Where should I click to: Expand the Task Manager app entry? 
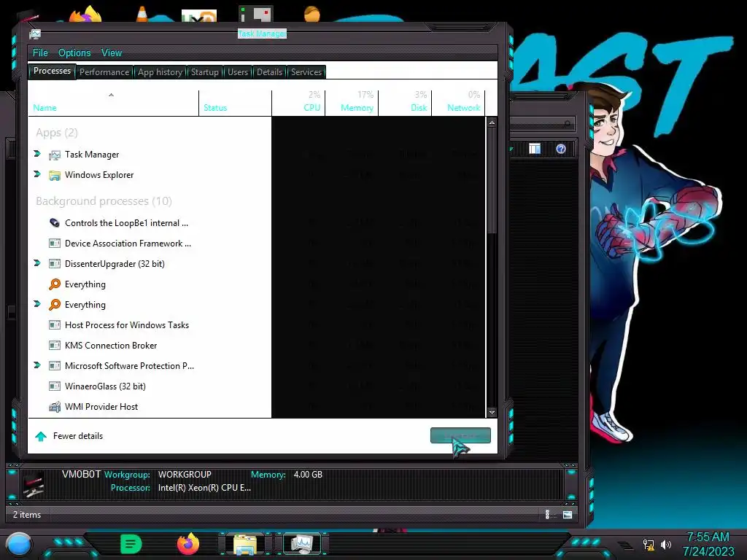[37, 154]
